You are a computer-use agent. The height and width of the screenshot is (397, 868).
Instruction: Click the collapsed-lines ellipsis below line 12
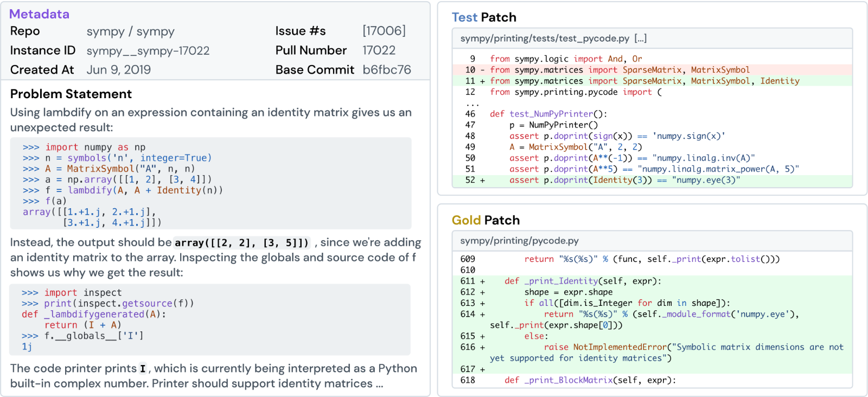473,103
